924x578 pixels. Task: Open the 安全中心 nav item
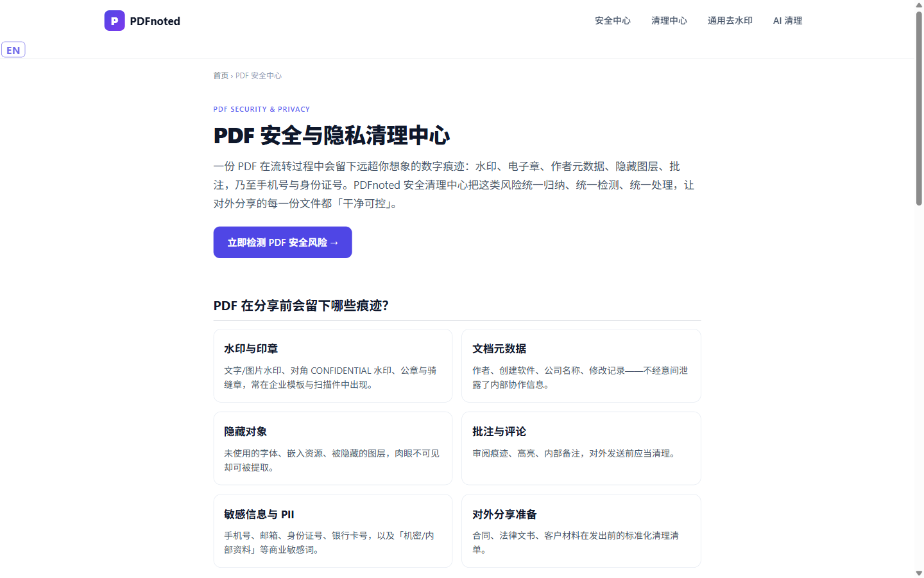[x=612, y=21]
